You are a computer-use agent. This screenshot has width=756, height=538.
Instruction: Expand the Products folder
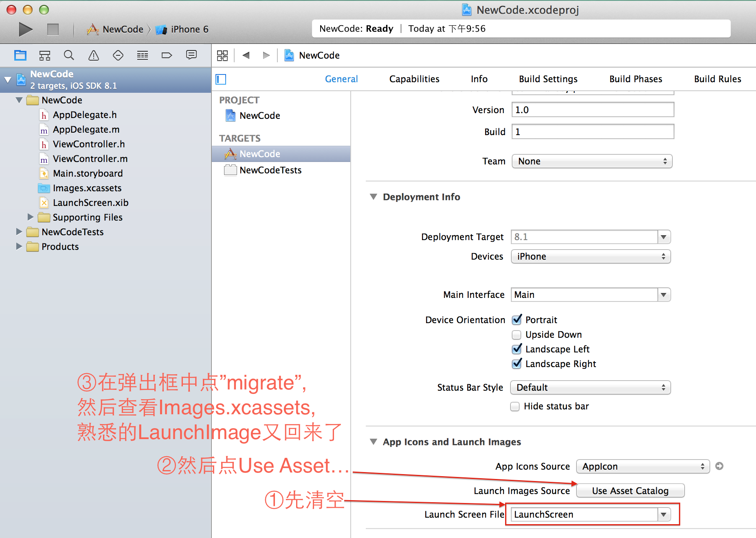19,246
